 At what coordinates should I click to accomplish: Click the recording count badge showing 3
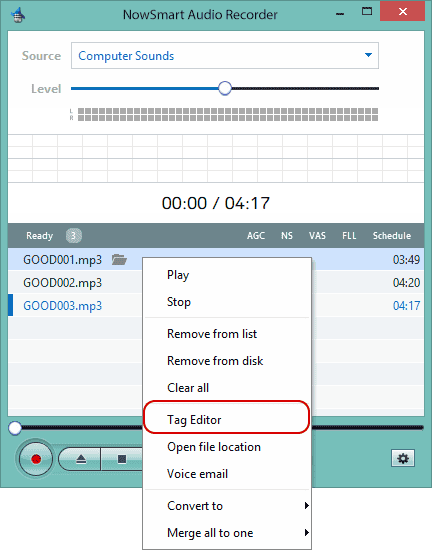[74, 236]
